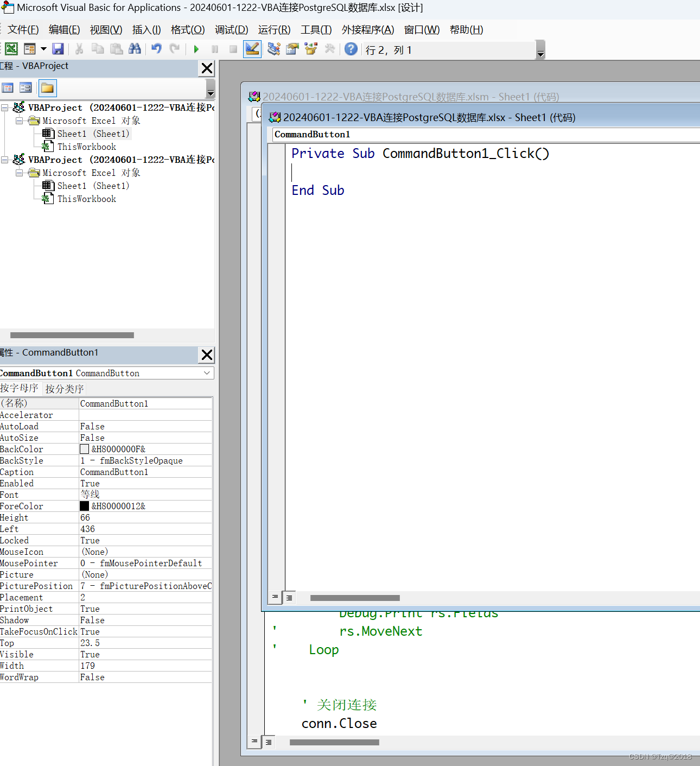Select ThisWorkbook in the project tree
The height and width of the screenshot is (766, 700).
(86, 147)
